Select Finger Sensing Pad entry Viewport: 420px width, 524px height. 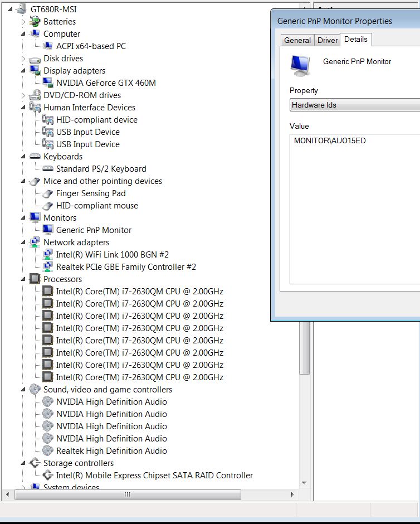(x=91, y=193)
